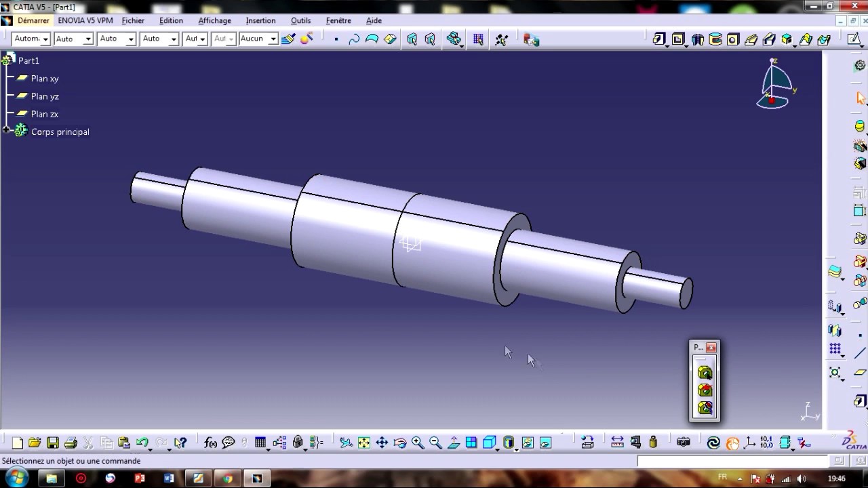Open the Démarrer menu
868x488 pixels.
[33, 20]
